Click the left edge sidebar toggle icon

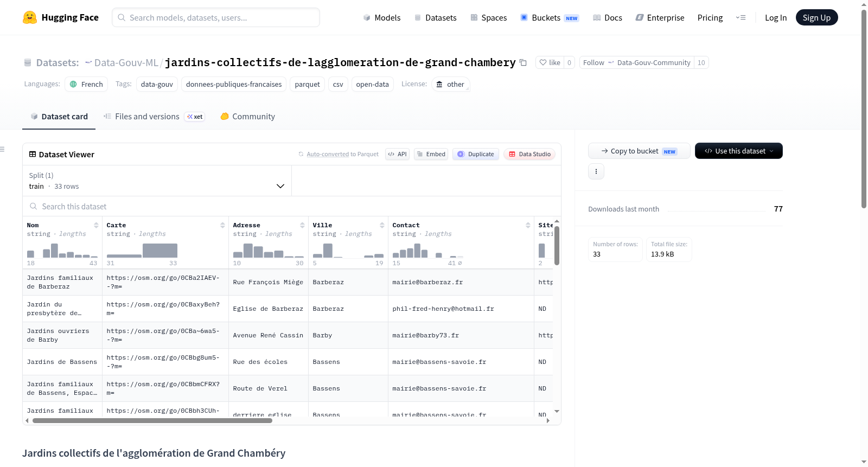click(2, 149)
